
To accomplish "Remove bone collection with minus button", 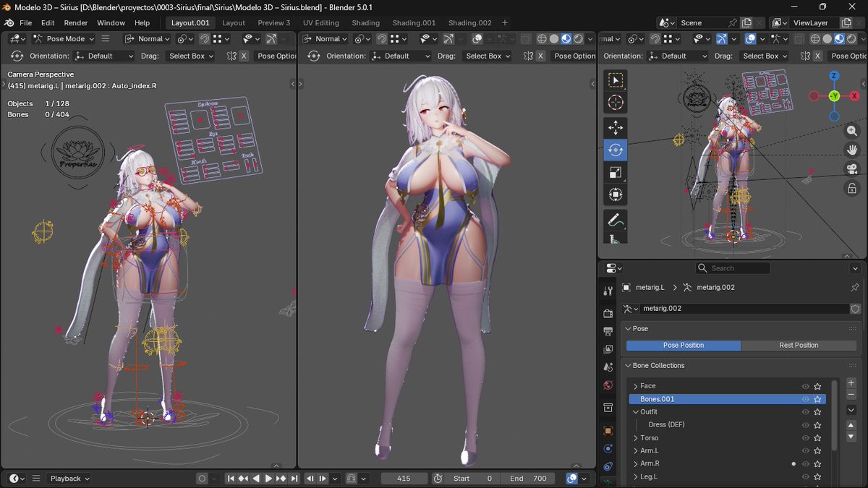I will point(851,395).
